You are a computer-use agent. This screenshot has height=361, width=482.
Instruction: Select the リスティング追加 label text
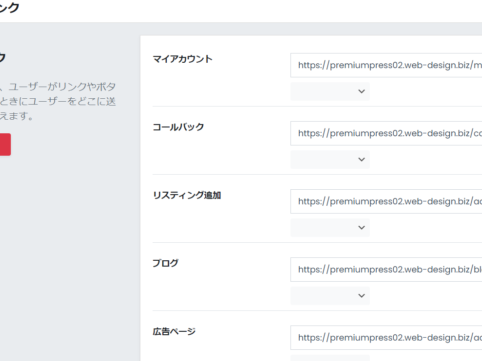click(187, 195)
